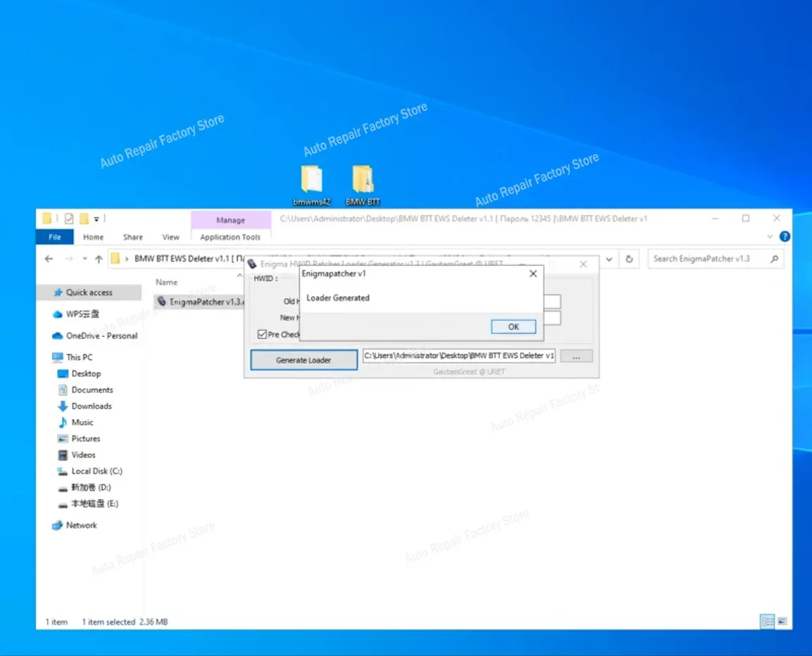The height and width of the screenshot is (656, 812).
Task: Select the Manage contextual tab
Action: [x=231, y=220]
